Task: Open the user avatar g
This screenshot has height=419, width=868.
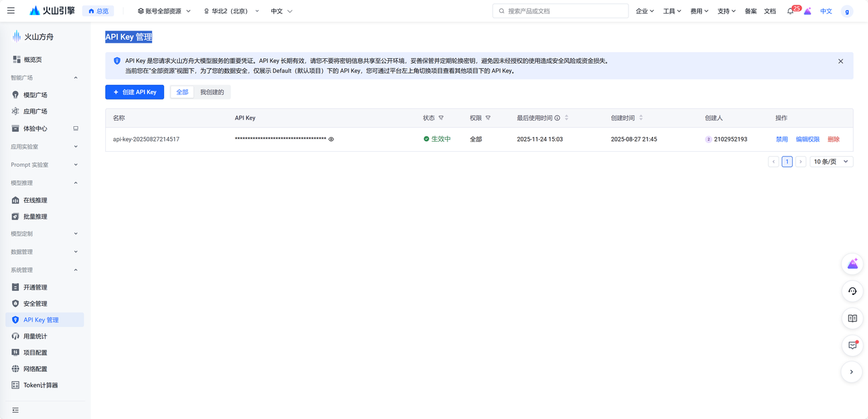Action: tap(847, 11)
